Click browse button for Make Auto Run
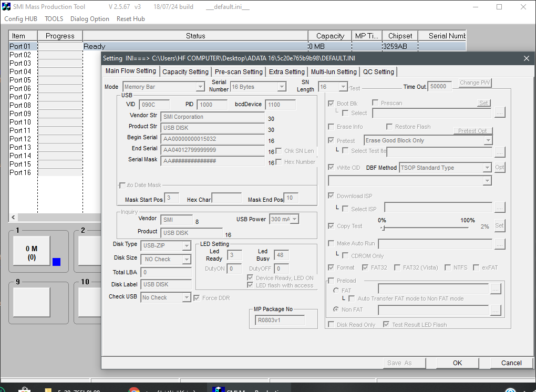The width and height of the screenshot is (536, 392). tap(500, 244)
